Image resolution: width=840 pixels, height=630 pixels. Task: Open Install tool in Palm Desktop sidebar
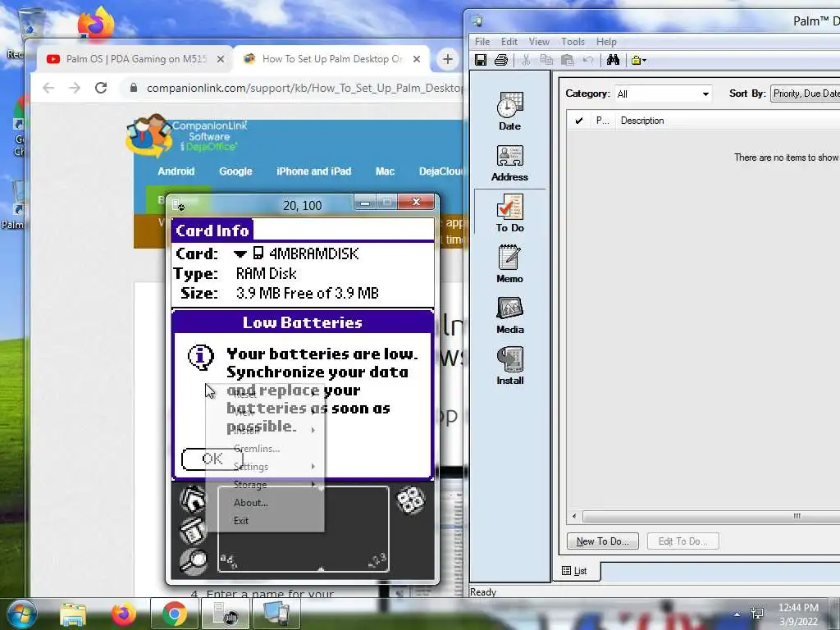[x=509, y=366]
